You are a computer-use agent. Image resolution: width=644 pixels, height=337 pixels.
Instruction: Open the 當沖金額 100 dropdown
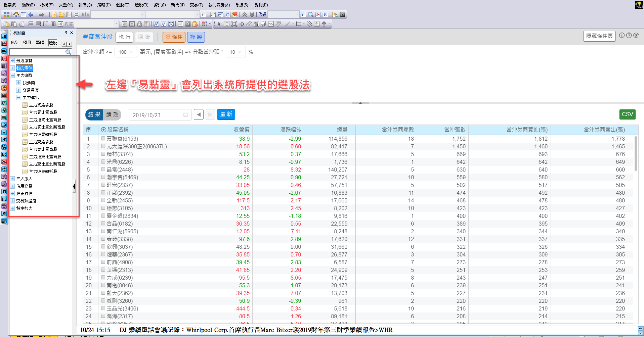(x=126, y=52)
